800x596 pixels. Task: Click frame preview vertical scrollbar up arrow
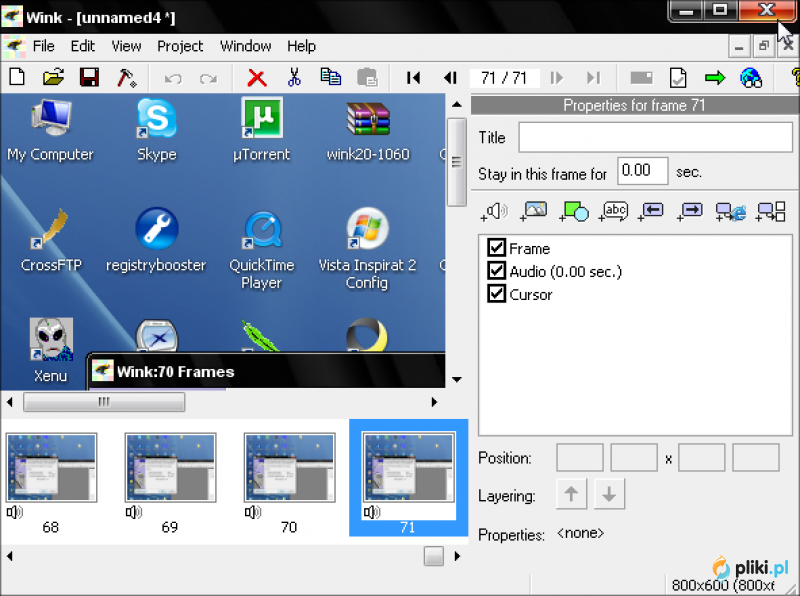[x=457, y=104]
